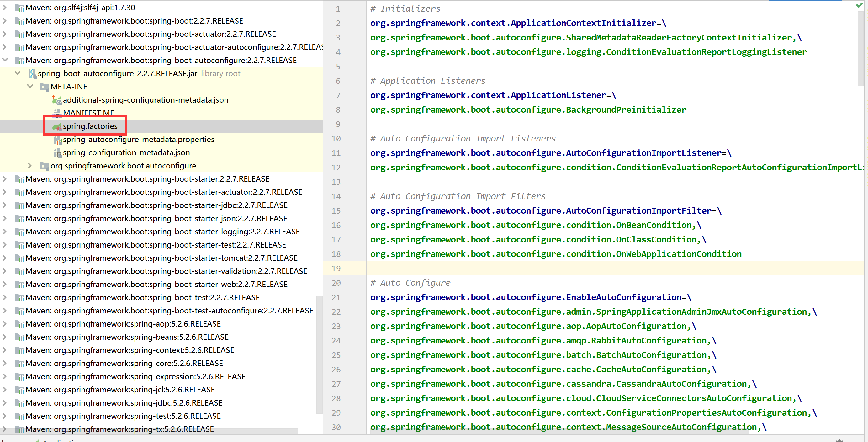Click the org.springframework.boot.autoconfigure package folder icon
868x442 pixels.
[x=44, y=166]
